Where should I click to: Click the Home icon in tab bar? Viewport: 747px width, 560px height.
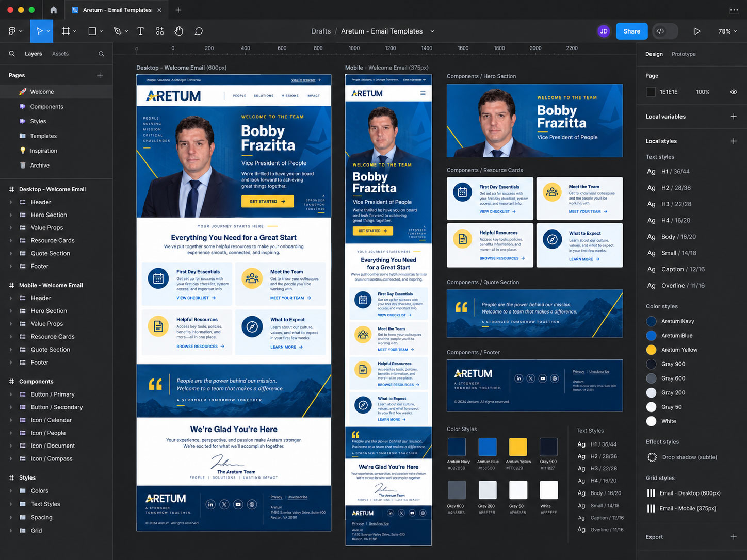click(54, 10)
